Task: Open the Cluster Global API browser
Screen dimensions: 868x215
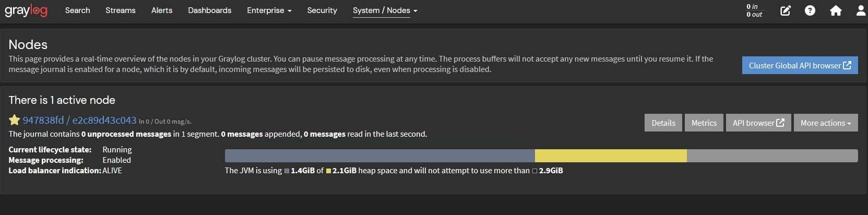Action: (800, 65)
